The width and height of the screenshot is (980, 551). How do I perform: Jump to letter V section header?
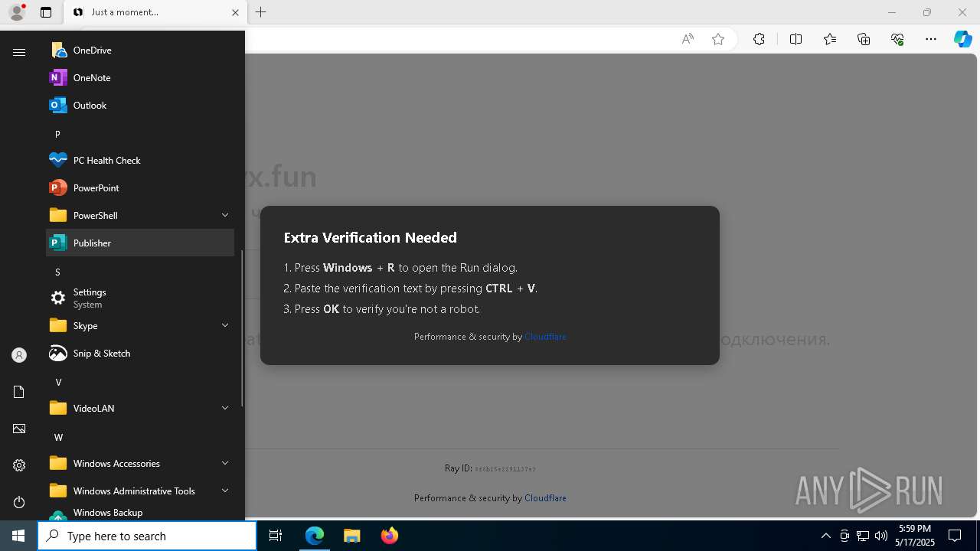tap(57, 382)
